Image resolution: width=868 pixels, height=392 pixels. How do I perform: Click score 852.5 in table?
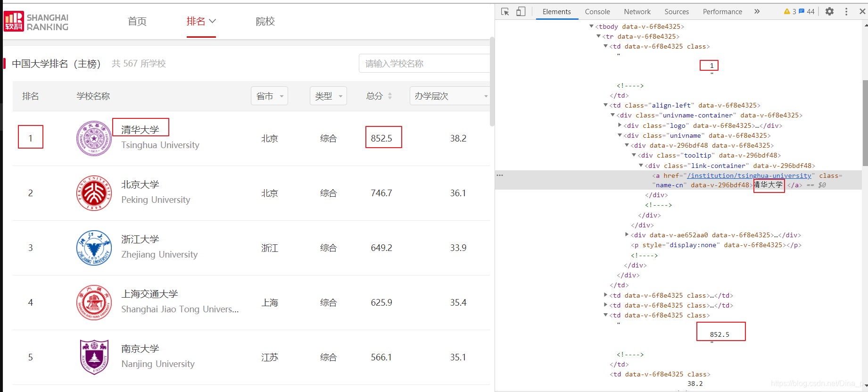[x=381, y=138]
